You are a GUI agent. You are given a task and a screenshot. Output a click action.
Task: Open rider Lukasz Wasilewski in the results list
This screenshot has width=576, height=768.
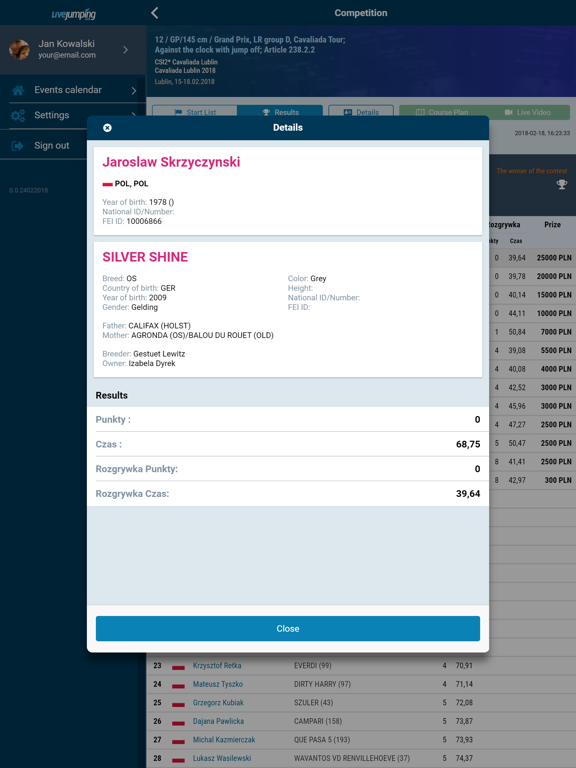click(222, 758)
